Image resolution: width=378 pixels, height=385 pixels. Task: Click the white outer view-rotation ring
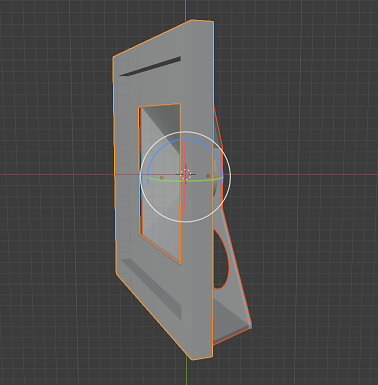click(x=186, y=131)
